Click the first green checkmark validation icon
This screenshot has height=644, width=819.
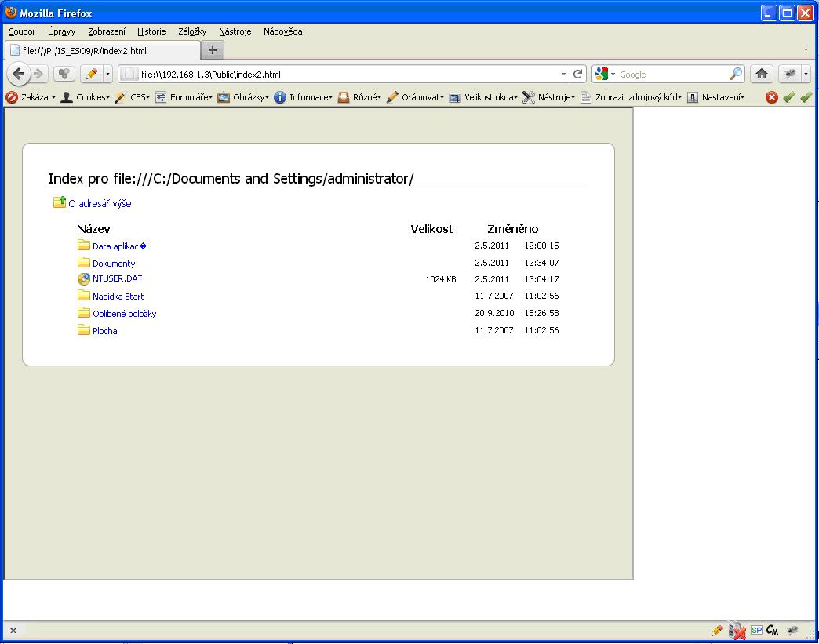[789, 97]
